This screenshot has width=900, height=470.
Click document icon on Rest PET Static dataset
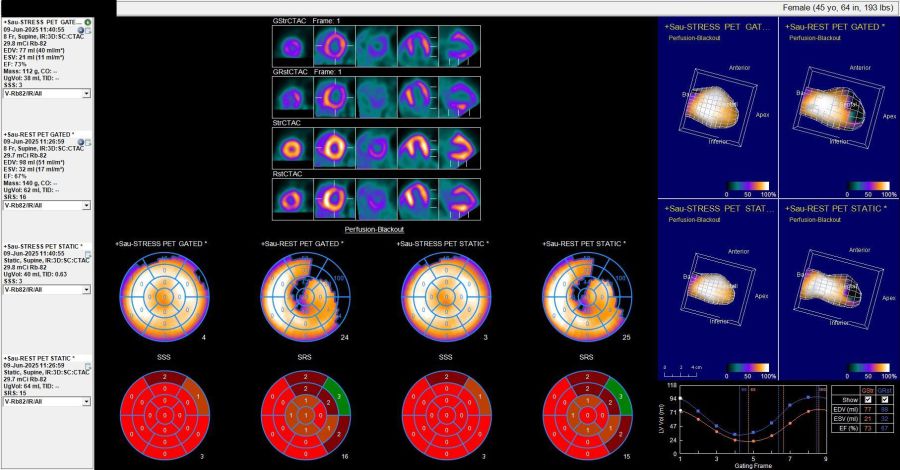pyautogui.click(x=89, y=366)
